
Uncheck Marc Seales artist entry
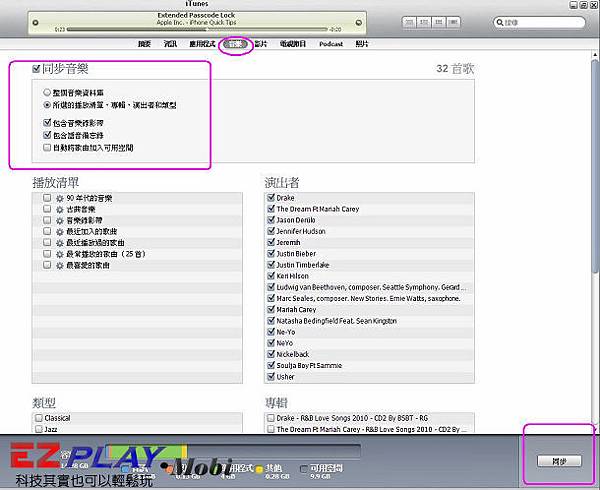(x=271, y=298)
